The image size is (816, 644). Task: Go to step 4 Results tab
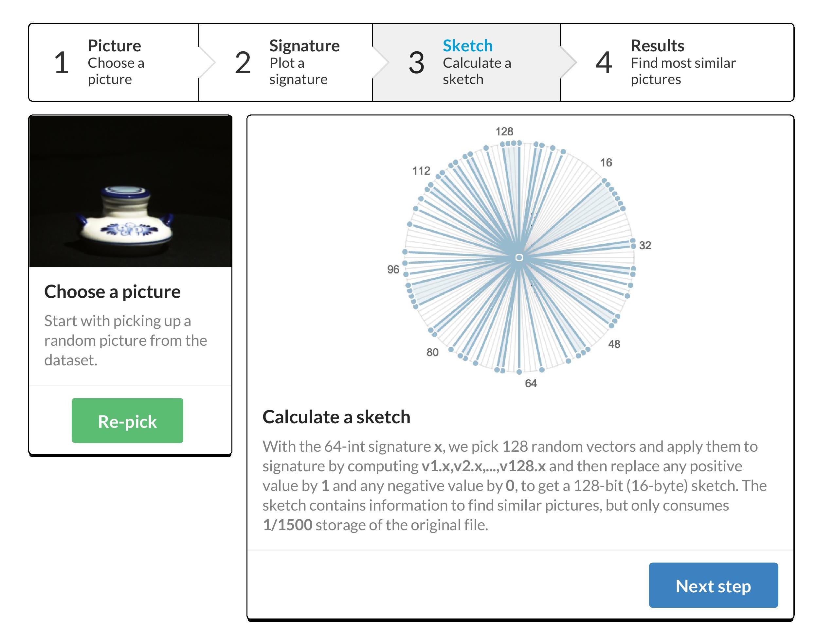677,62
